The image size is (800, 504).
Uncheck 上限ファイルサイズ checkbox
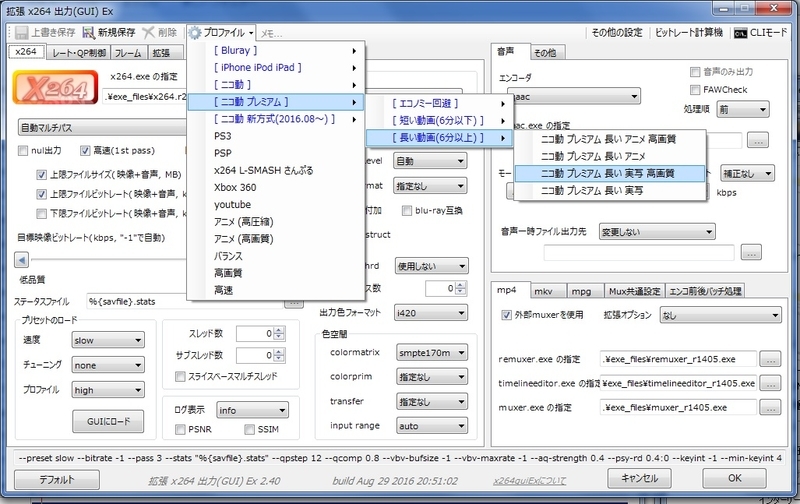click(41, 175)
